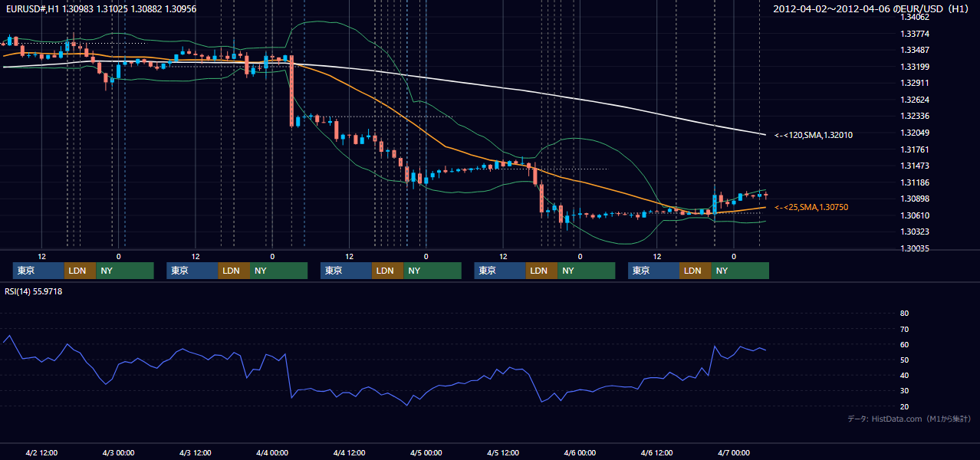
Task: Click price axis label 1.31473
Action: [915, 166]
